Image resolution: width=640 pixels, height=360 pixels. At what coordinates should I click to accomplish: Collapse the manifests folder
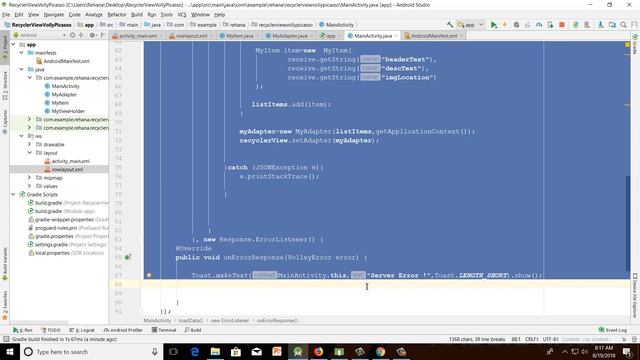[21, 53]
